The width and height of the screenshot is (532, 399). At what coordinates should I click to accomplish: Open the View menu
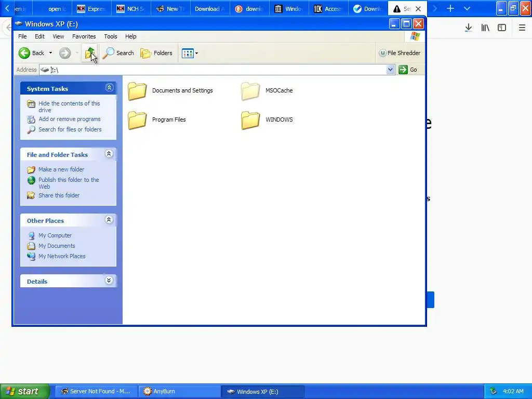58,36
